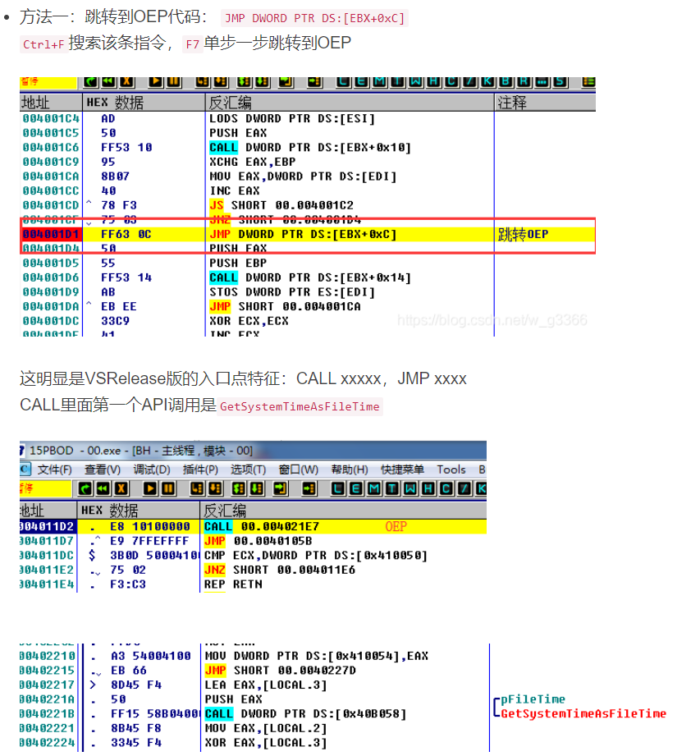Click the 反汇编 column header in the upper disassembly
This screenshot has width=700, height=756.
click(350, 103)
